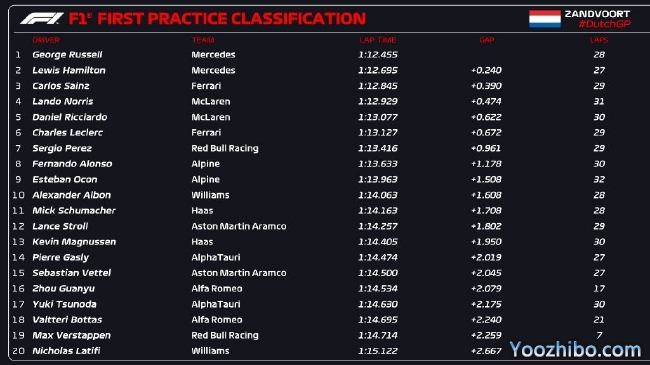The width and height of the screenshot is (650, 365).
Task: Click the LAPS column header
Action: coord(599,40)
